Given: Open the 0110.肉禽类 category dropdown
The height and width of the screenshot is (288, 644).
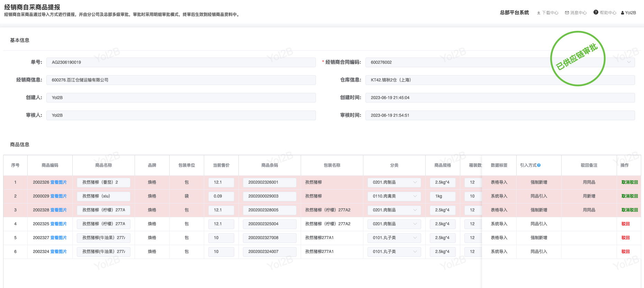Looking at the screenshot, I should (x=415, y=196).
